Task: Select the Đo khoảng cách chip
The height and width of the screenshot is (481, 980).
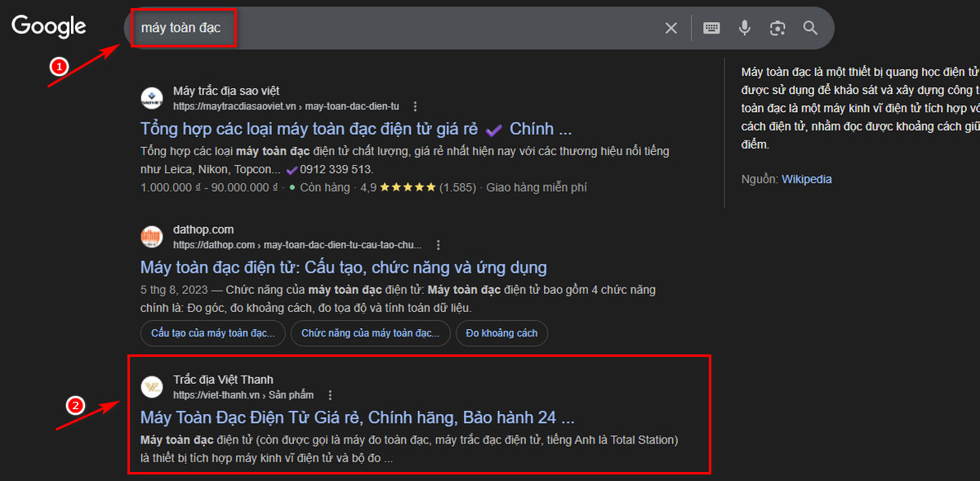Action: pos(501,332)
